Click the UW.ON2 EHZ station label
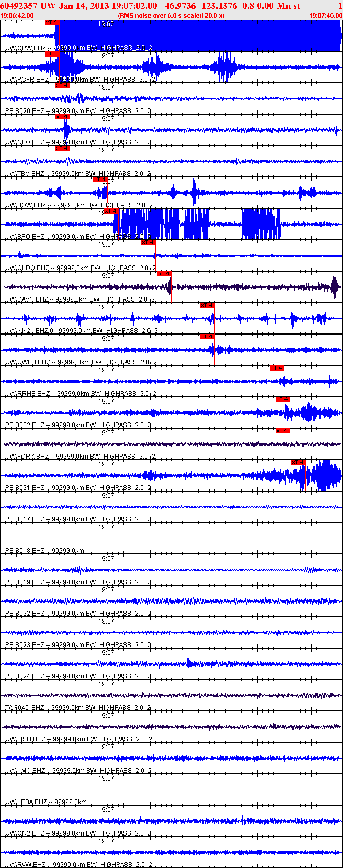Viewport: 343px width, 868px height. click(25, 833)
